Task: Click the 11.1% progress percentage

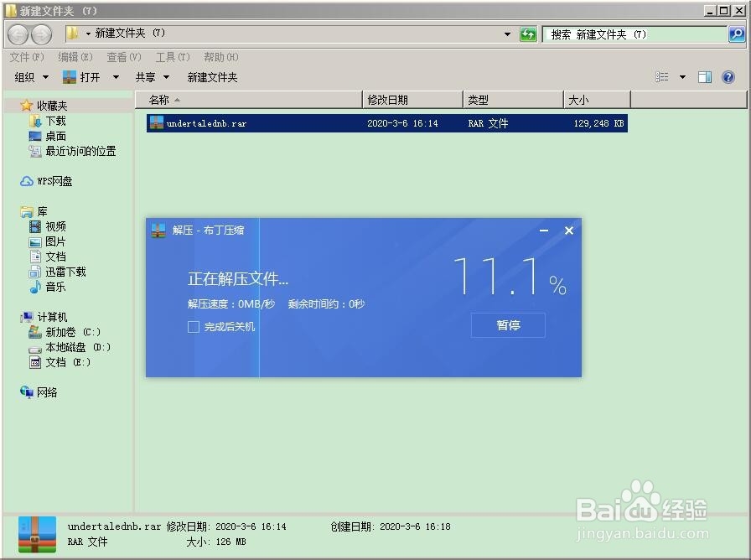Action: 510,277
